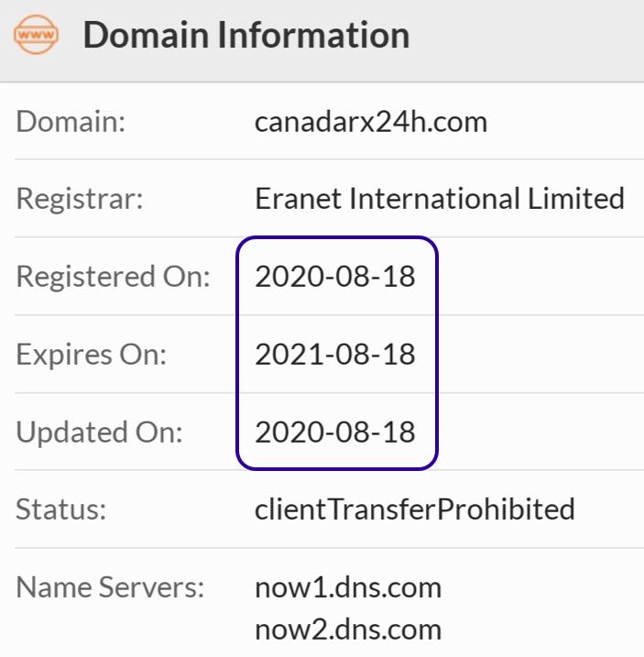Viewport: 644px width, 657px height.
Task: Click the Registered On: label
Action: point(113,276)
